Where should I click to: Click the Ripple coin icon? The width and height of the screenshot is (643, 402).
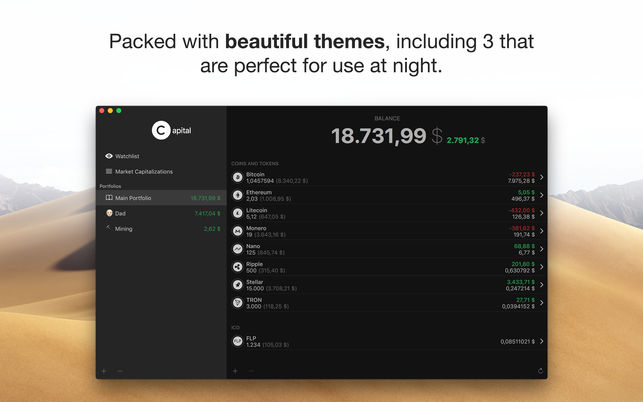pos(237,267)
